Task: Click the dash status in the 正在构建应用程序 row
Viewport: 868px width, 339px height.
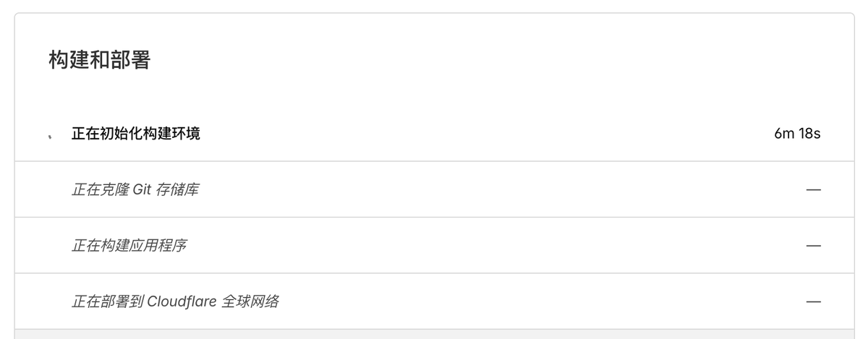Action: point(814,246)
